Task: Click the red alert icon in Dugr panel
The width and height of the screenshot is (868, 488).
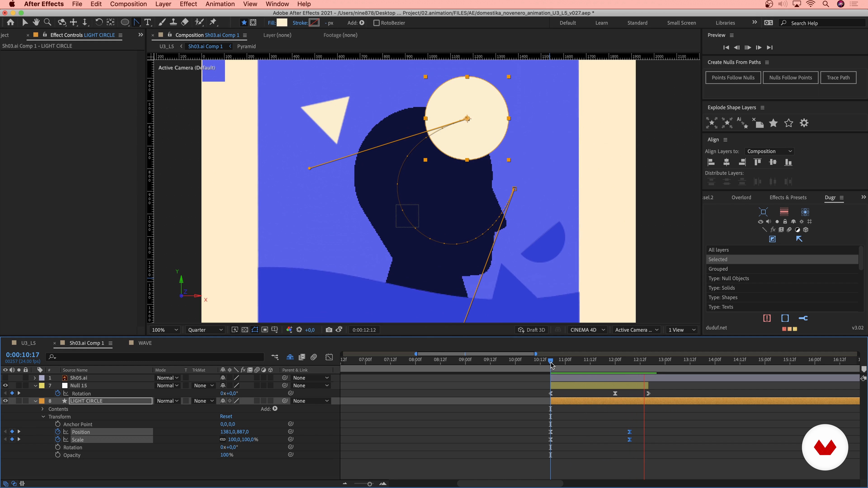Action: click(767, 318)
